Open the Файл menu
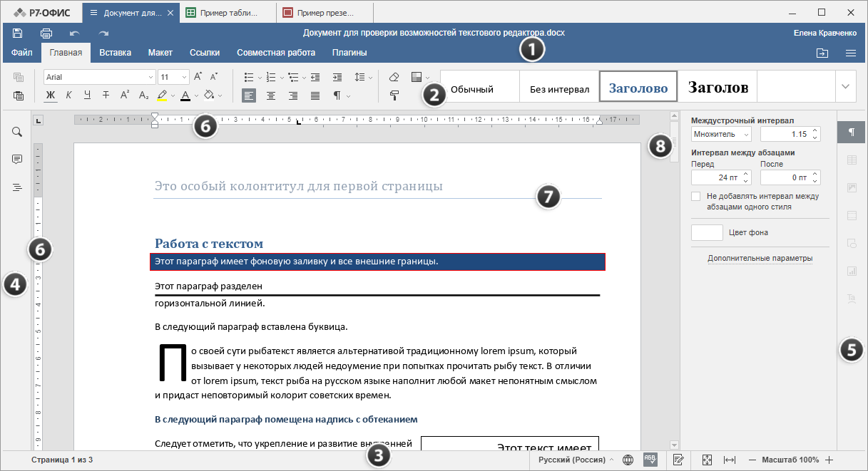The width and height of the screenshot is (868, 471). pos(21,53)
